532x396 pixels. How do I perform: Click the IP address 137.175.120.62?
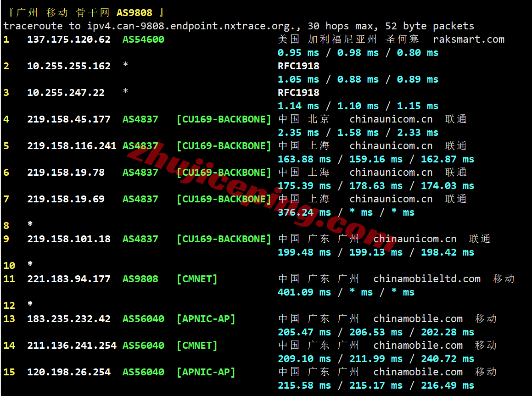point(69,39)
